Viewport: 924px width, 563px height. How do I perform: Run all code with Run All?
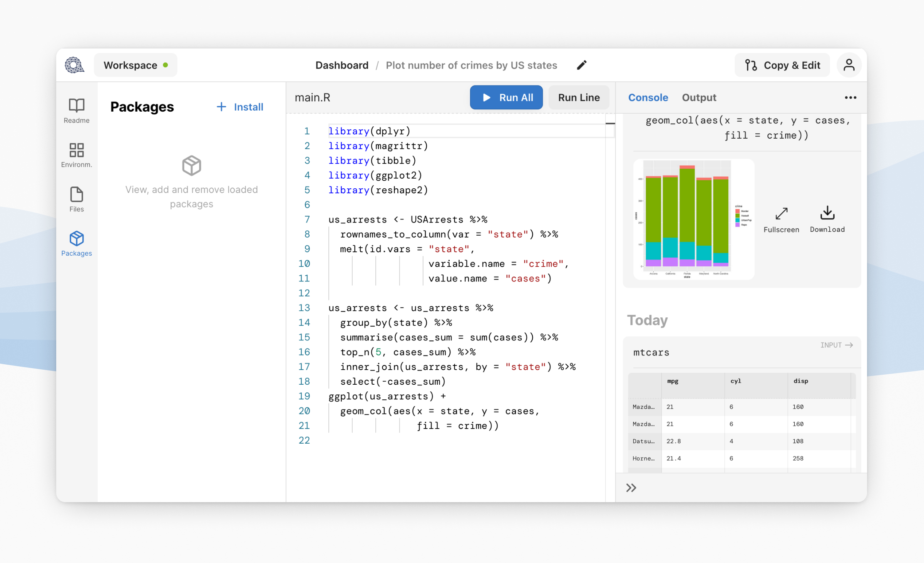tap(506, 97)
